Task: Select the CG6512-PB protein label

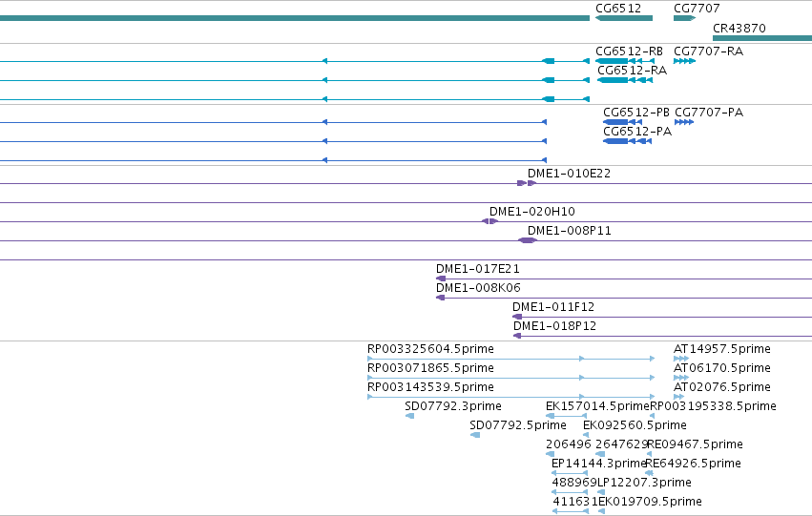Action: [x=636, y=113]
